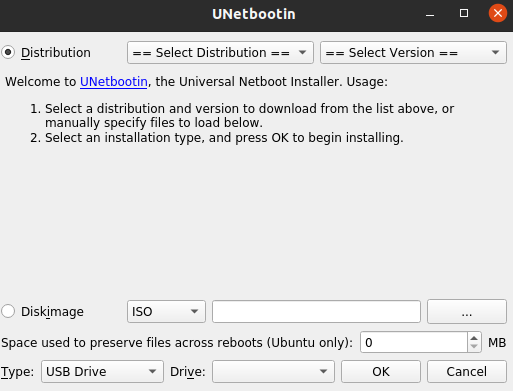Close the UNetbootin window
This screenshot has width=513, height=391.
[x=498, y=13]
